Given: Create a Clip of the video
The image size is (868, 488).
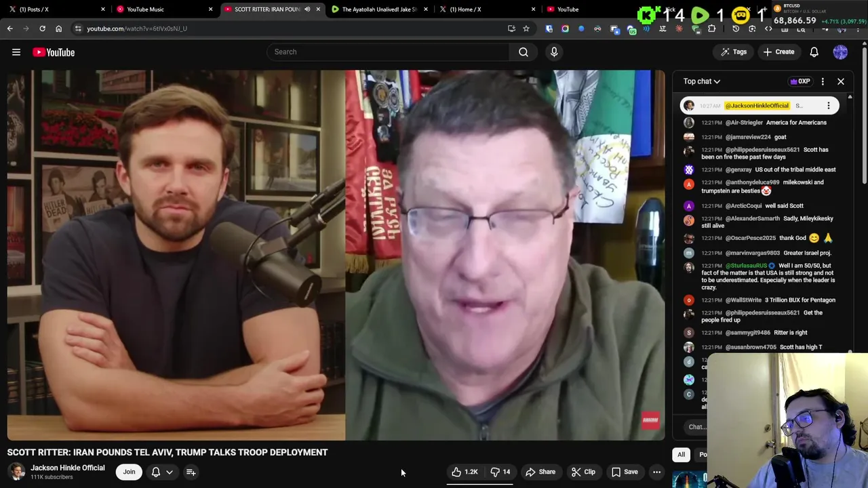Looking at the screenshot, I should pos(583,472).
